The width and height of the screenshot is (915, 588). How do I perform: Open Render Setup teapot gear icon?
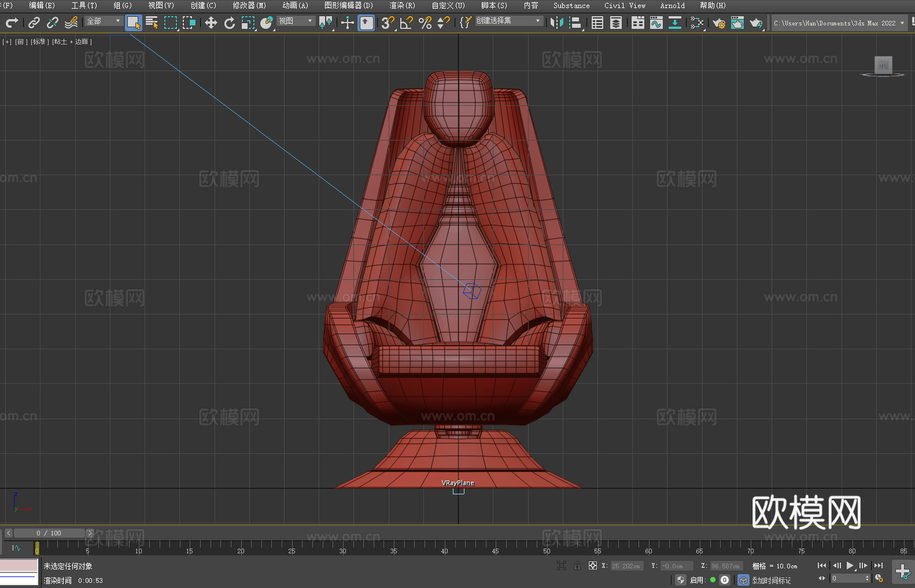pos(719,23)
